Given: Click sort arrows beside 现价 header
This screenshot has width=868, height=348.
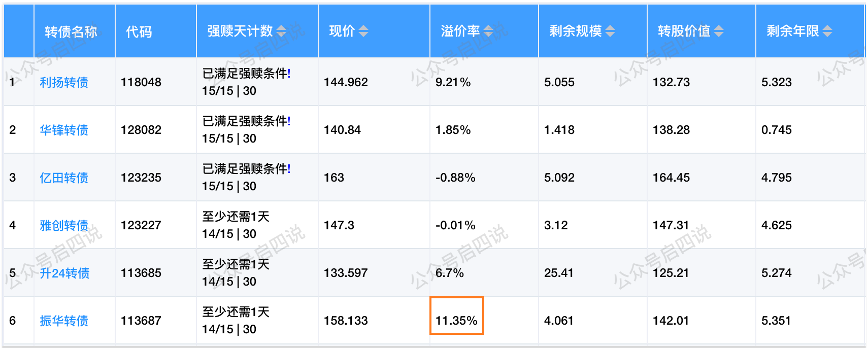Looking at the screenshot, I should click(363, 31).
